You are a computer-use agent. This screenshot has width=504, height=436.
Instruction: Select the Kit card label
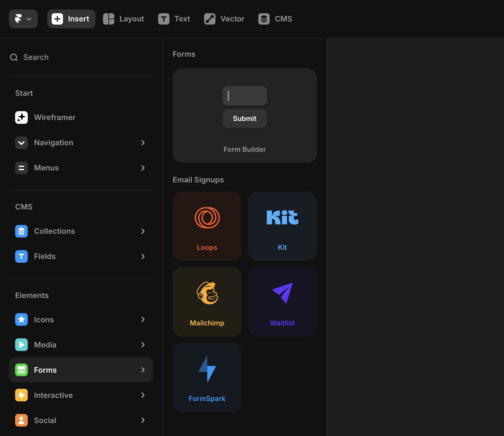[x=282, y=247]
